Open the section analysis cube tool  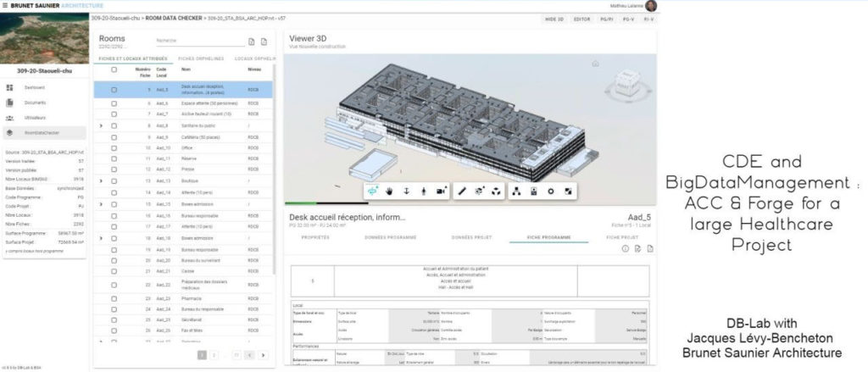(480, 191)
